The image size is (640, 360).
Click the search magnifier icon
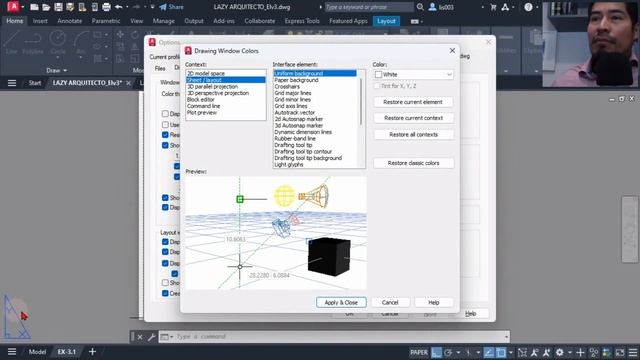click(x=420, y=7)
